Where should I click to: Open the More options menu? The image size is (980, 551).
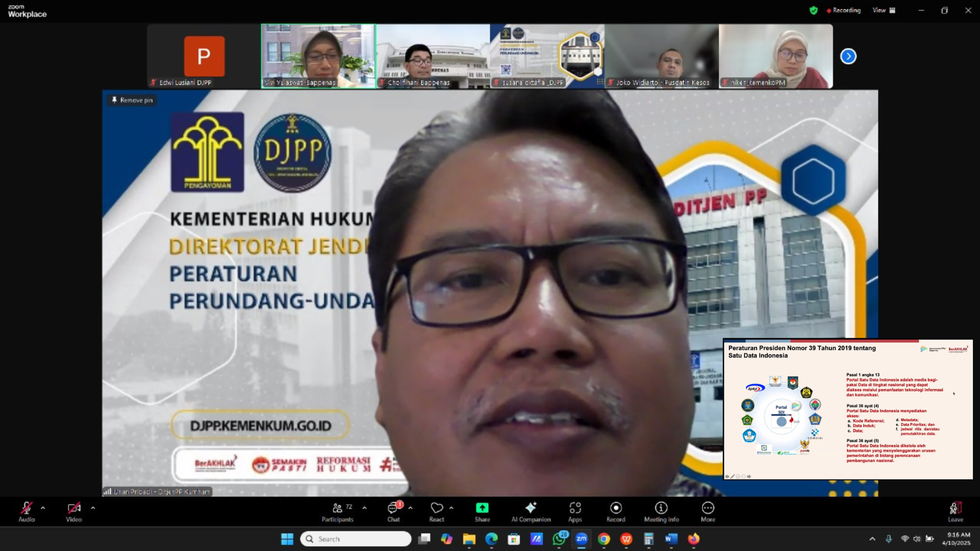[x=708, y=512]
